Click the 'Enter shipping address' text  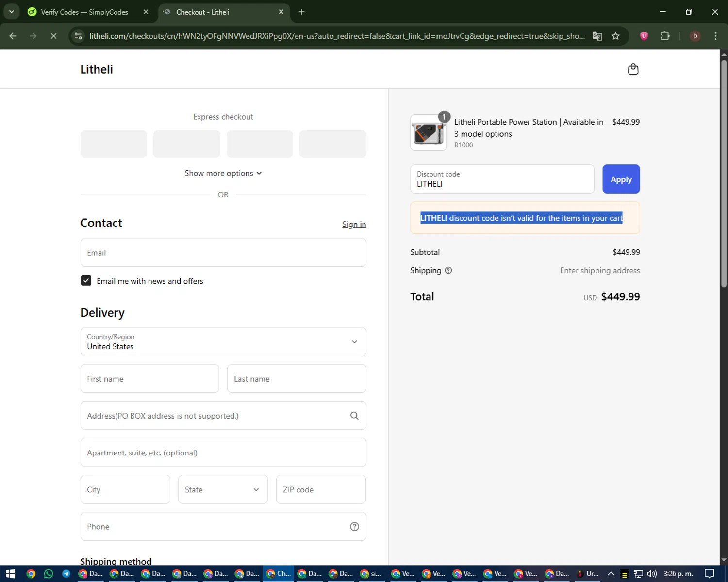[600, 271]
